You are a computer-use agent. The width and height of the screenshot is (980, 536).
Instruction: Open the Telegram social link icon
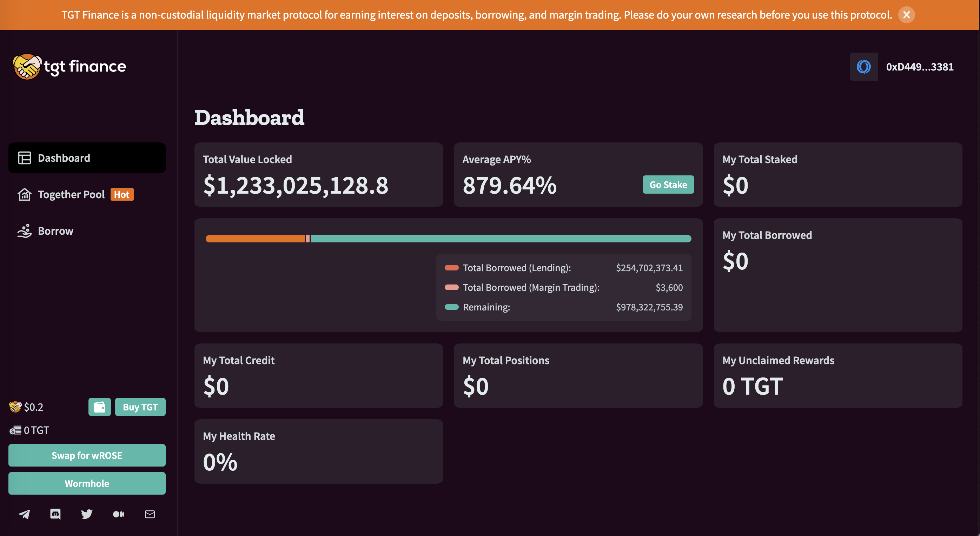point(24,514)
